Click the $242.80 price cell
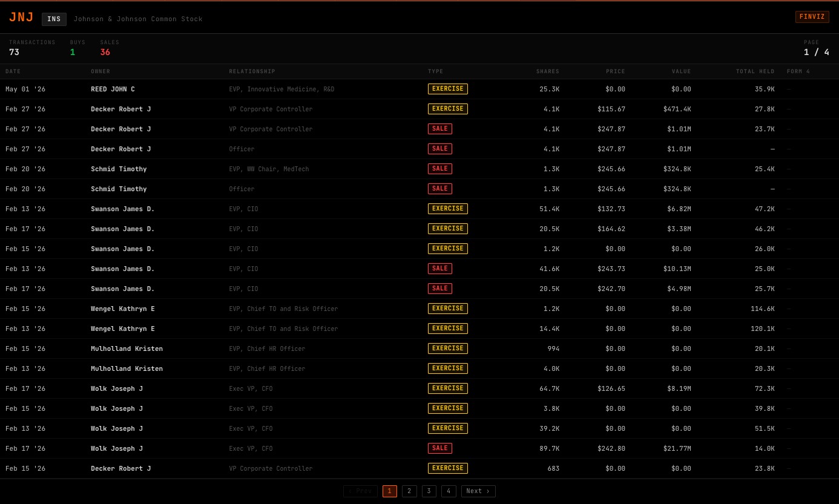839x504 pixels. click(x=611, y=448)
